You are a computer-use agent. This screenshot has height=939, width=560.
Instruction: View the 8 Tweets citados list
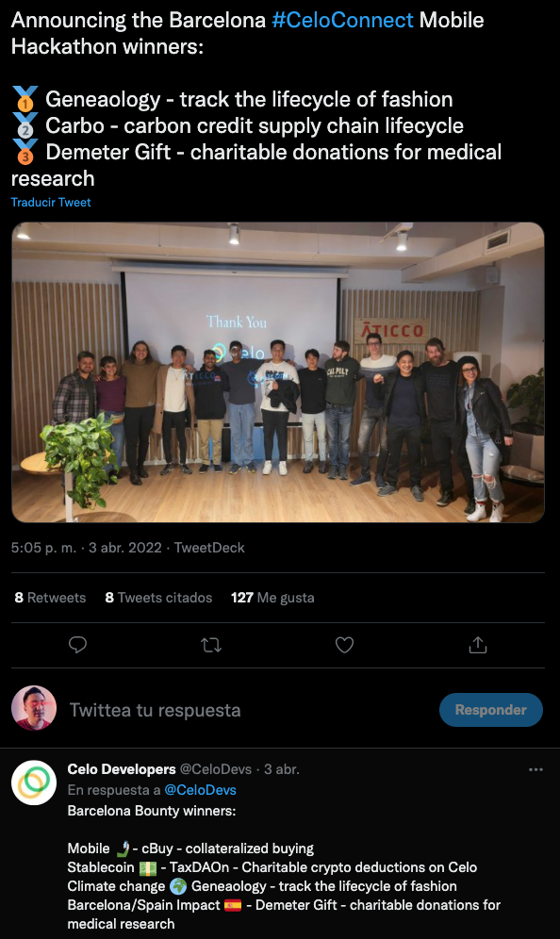tap(158, 598)
